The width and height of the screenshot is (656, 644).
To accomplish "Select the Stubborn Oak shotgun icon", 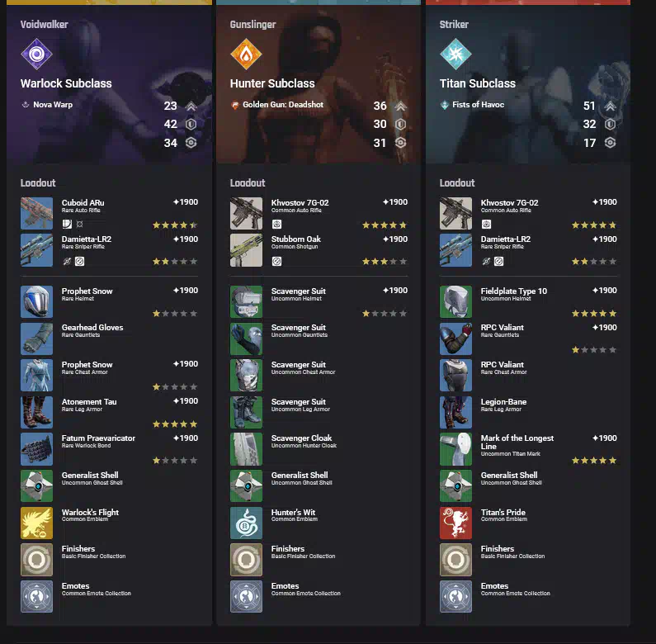I will 247,250.
